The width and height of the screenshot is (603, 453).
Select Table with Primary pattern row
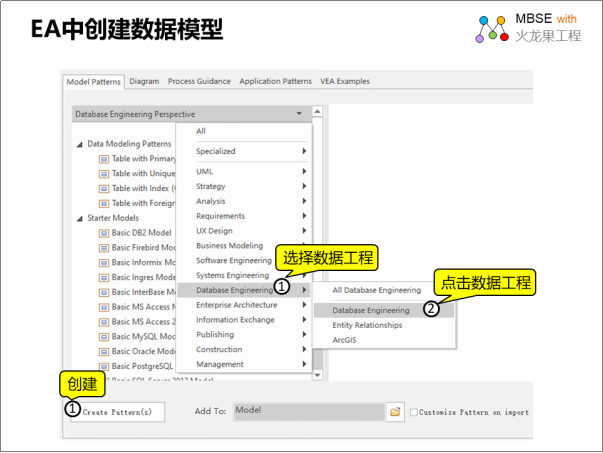pos(137,159)
